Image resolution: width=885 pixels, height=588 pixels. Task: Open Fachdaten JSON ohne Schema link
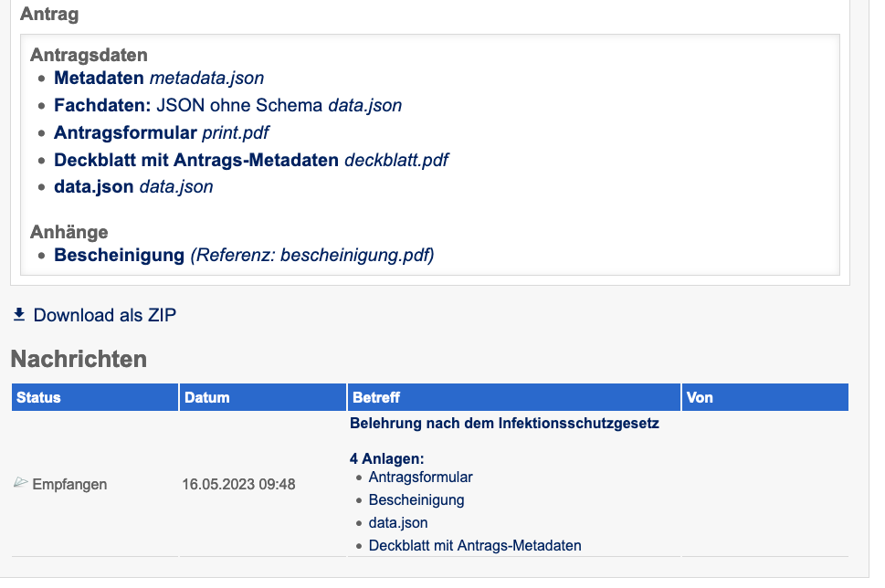(227, 105)
